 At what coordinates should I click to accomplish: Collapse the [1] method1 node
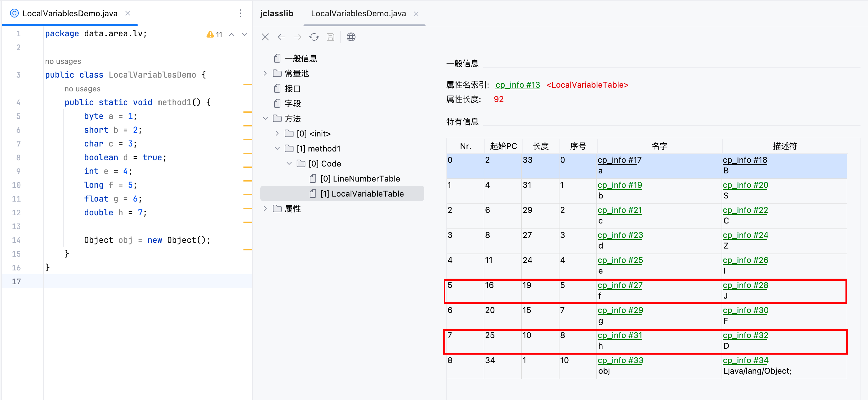click(x=277, y=149)
